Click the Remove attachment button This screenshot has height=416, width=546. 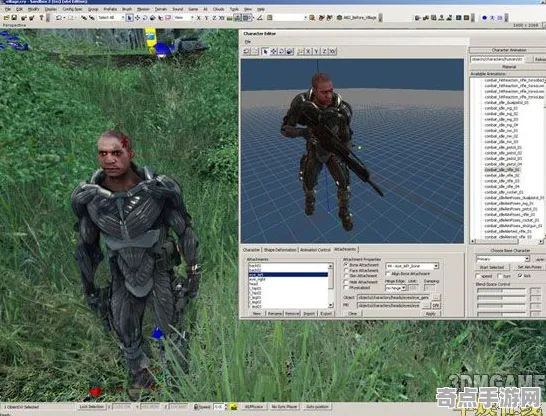click(x=292, y=314)
